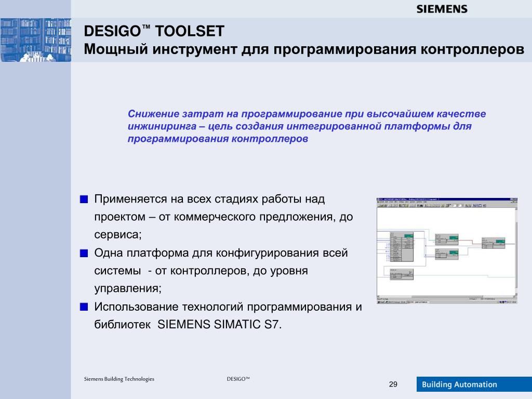Click the footer text "Siemens Building Technologies"
532x399 pixels.
(119, 379)
